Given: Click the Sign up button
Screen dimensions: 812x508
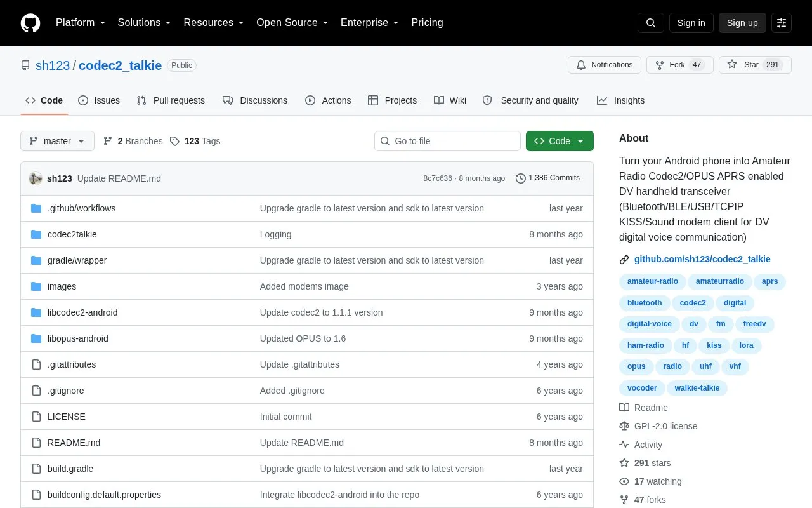Looking at the screenshot, I should point(742,23).
